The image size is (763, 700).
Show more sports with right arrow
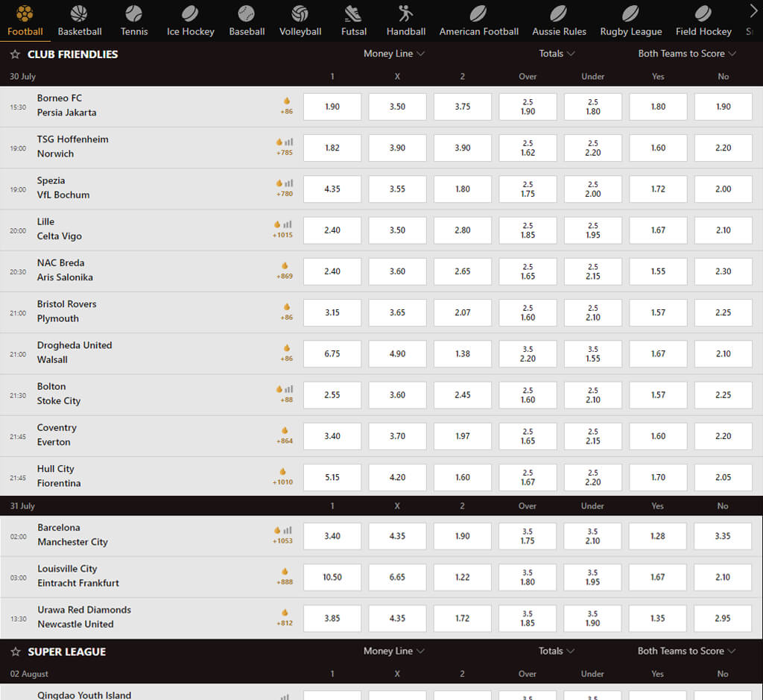tap(753, 12)
